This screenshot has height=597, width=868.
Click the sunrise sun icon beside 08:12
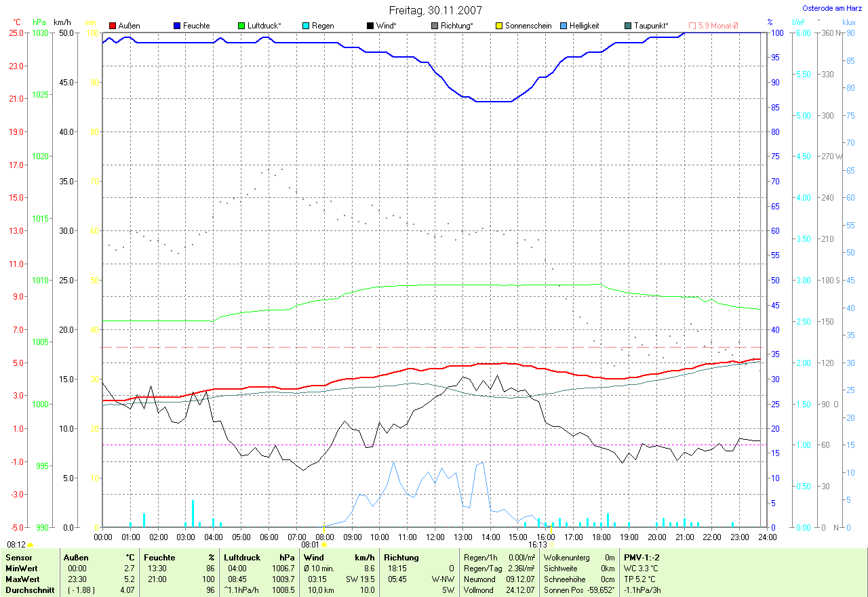[x=31, y=545]
